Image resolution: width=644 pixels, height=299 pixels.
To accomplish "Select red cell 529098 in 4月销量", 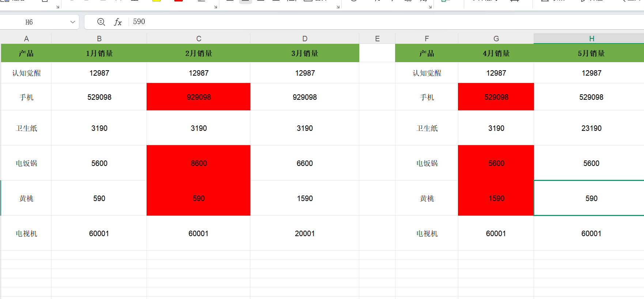I will point(496,97).
